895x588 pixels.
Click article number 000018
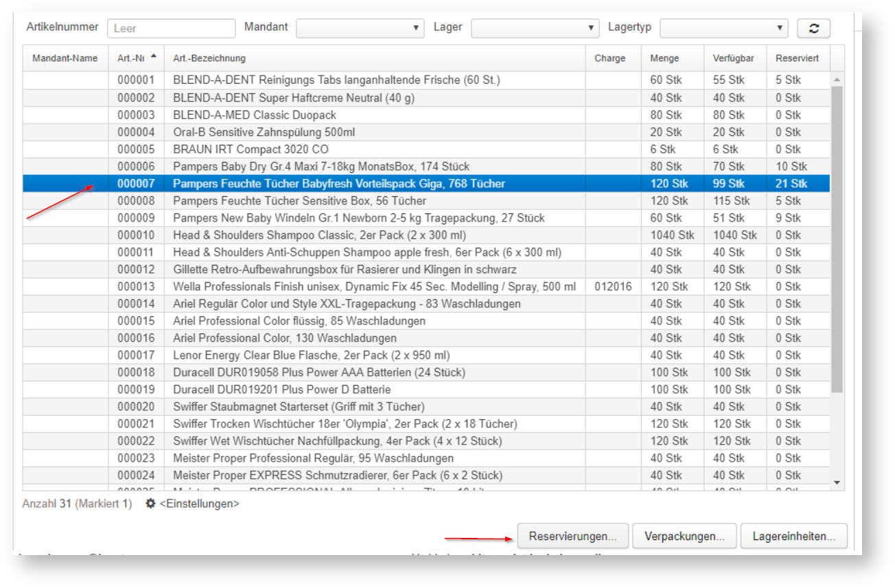(x=136, y=372)
